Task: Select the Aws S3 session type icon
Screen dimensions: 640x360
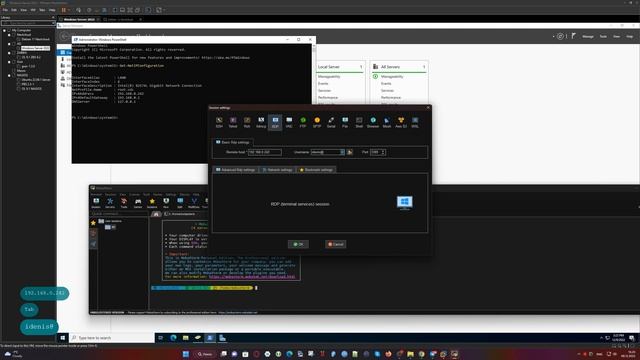Action: pos(401,122)
